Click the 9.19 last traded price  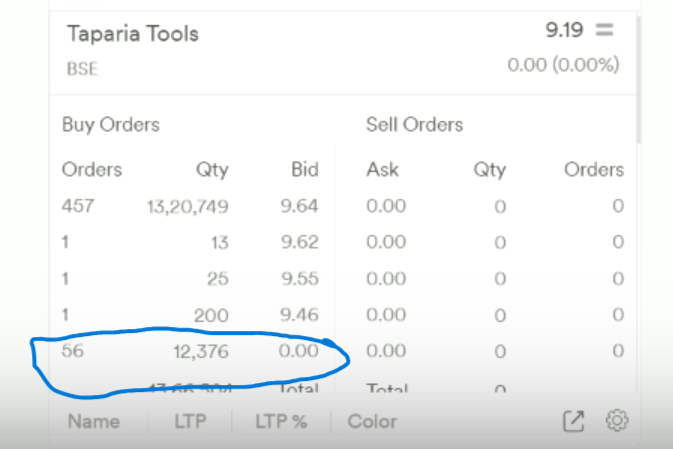point(564,30)
